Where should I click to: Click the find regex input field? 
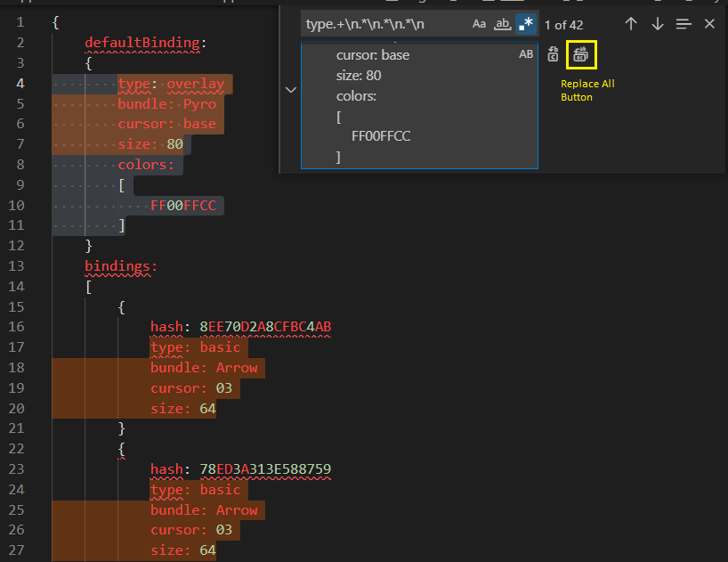[x=383, y=24]
